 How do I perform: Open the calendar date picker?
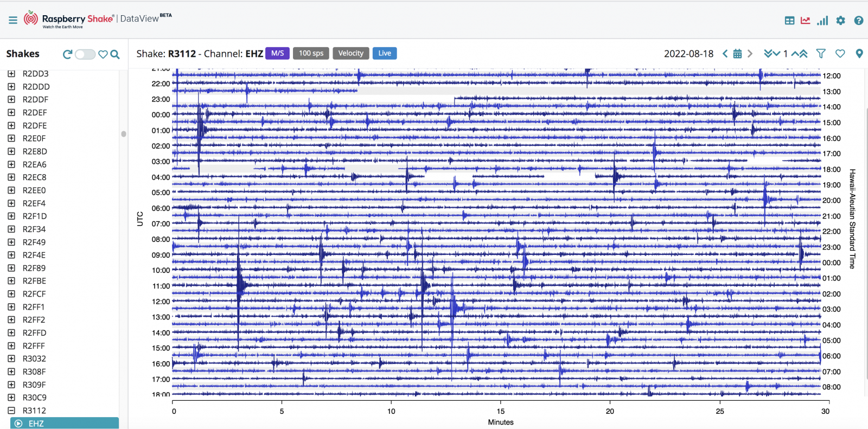pos(738,54)
